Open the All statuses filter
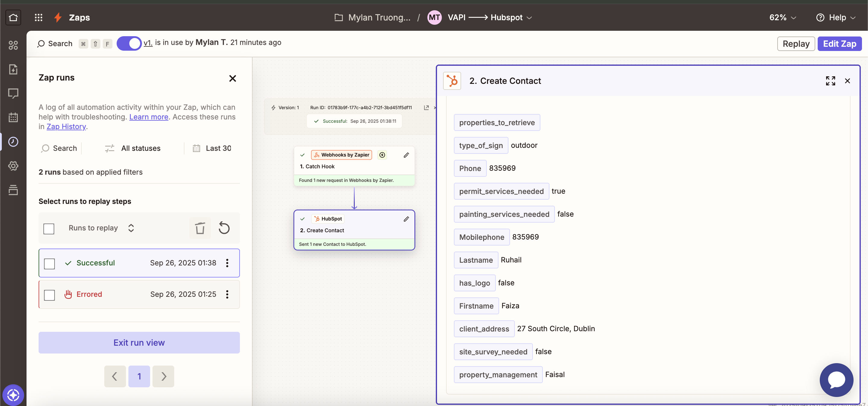 (x=133, y=148)
